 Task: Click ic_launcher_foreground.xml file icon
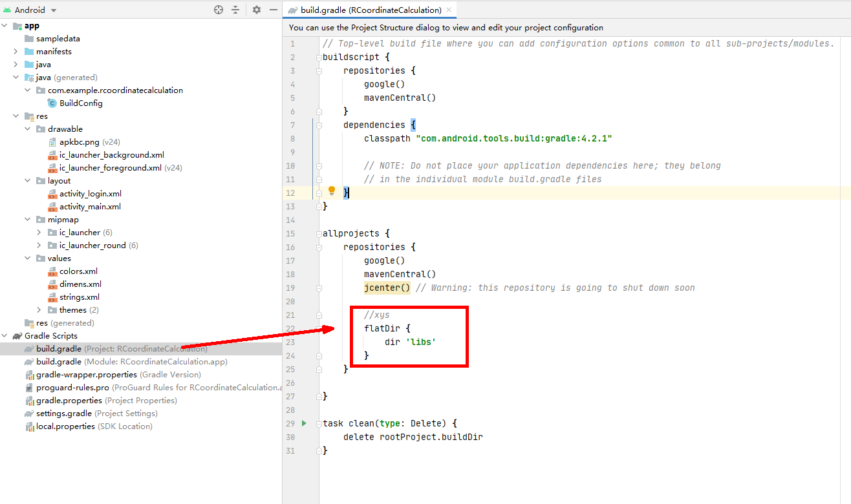tap(52, 168)
